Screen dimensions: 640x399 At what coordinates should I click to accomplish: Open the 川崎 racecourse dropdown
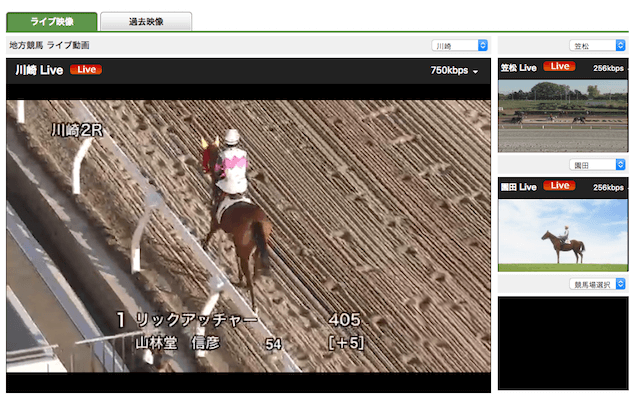460,45
